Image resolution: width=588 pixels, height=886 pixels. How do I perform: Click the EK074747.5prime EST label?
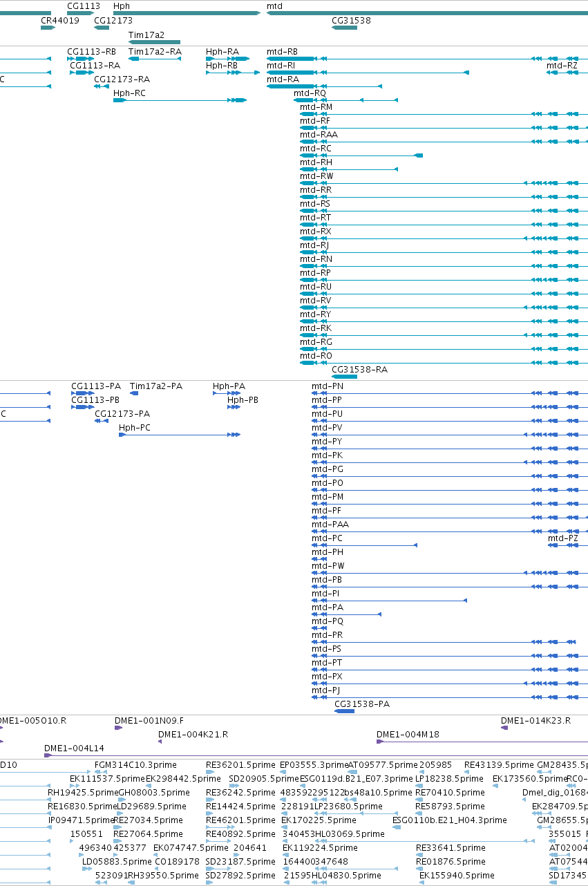coord(190,848)
